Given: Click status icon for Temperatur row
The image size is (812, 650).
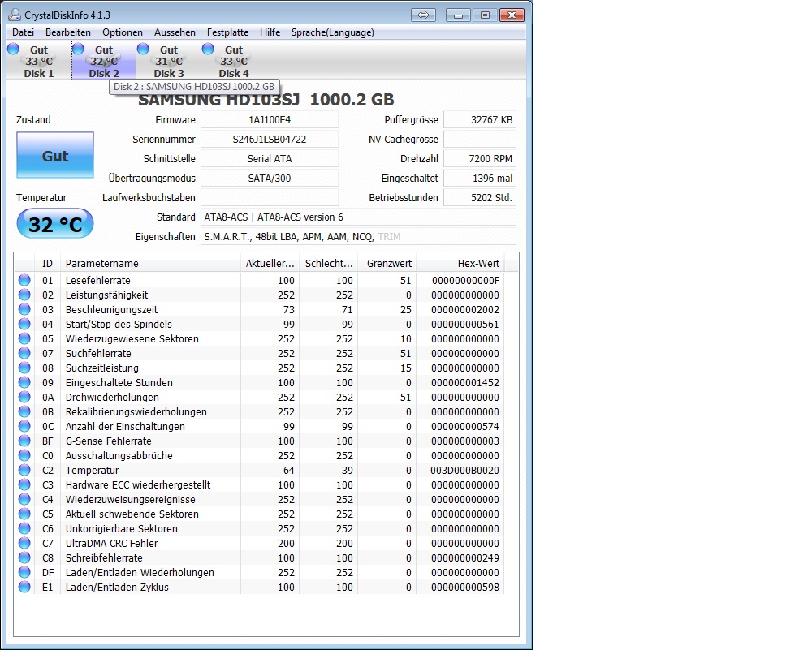Looking at the screenshot, I should point(24,470).
